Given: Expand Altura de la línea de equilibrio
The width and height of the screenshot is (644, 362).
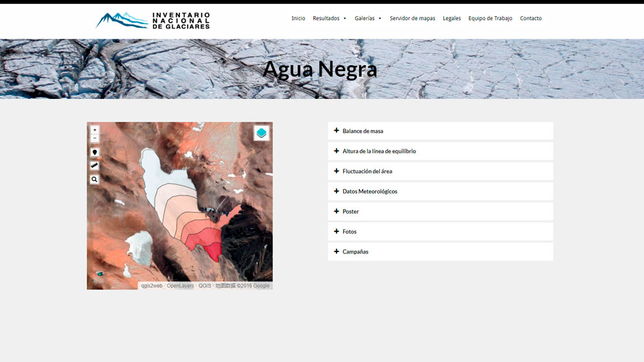Looking at the screenshot, I should click(x=440, y=151).
